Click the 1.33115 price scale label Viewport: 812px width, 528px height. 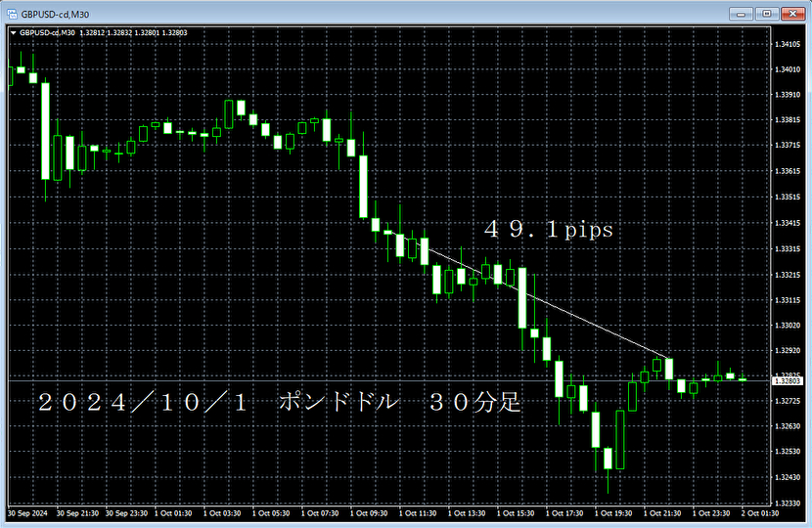(x=788, y=300)
